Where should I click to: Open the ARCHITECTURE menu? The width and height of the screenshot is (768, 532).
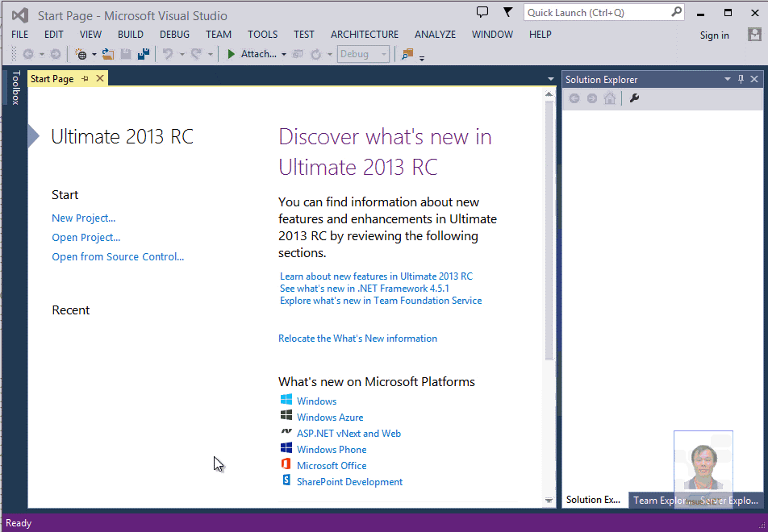365,35
